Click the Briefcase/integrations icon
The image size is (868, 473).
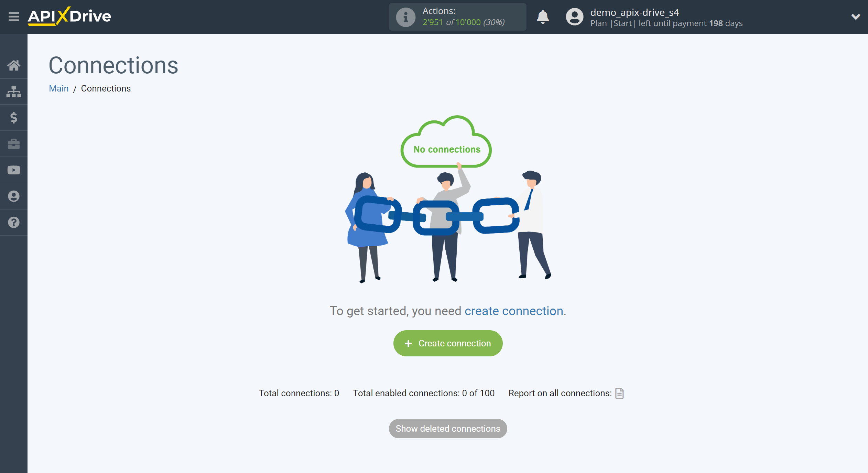(x=14, y=144)
